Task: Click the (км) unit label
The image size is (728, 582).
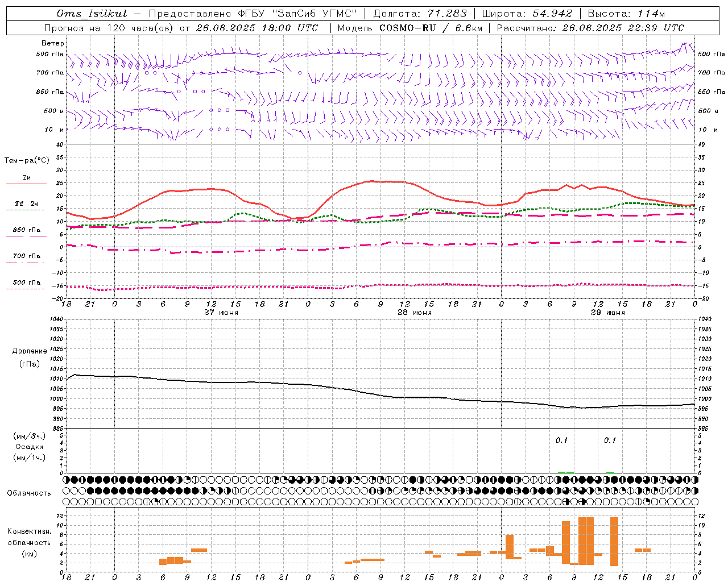Action: (30, 554)
